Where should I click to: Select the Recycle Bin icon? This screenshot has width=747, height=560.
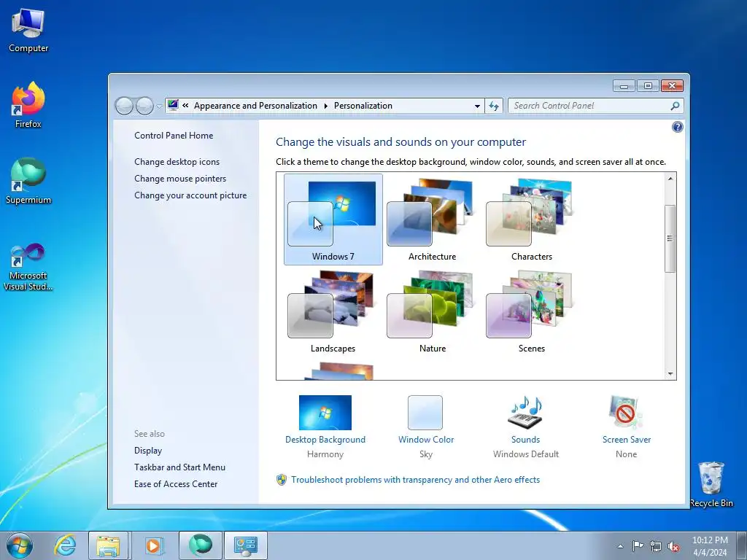[711, 485]
